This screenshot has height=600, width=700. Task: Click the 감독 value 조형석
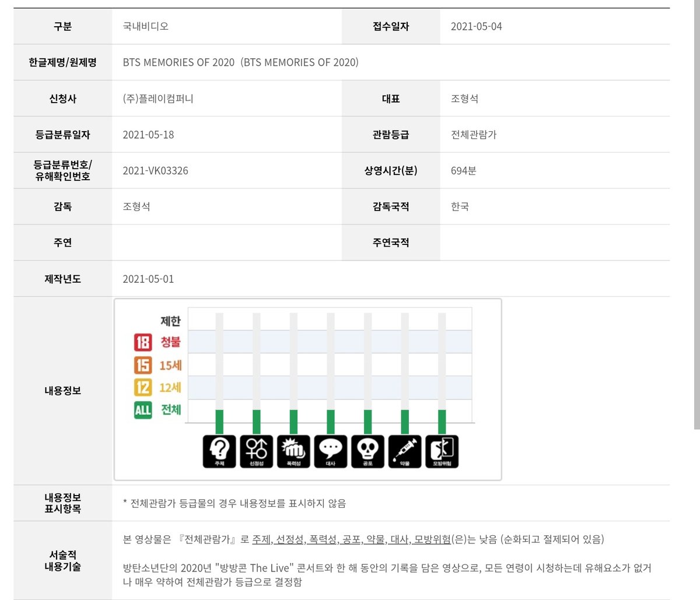(136, 206)
